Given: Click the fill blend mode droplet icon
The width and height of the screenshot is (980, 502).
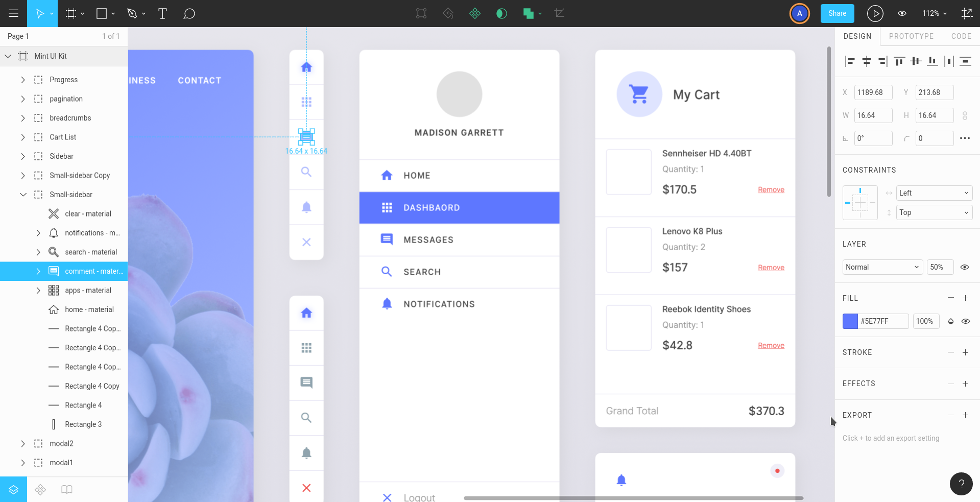Looking at the screenshot, I should click(x=951, y=321).
